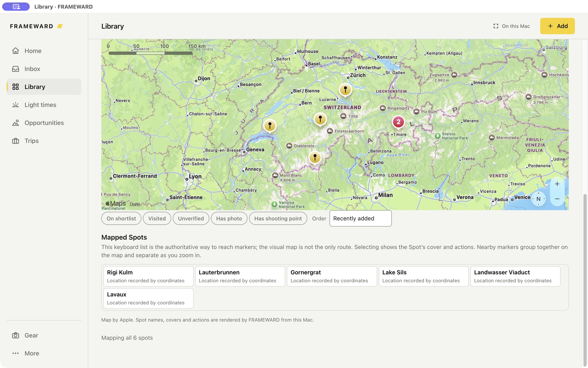
Task: Click the Stelvio National Park icon
Action: click(x=437, y=136)
